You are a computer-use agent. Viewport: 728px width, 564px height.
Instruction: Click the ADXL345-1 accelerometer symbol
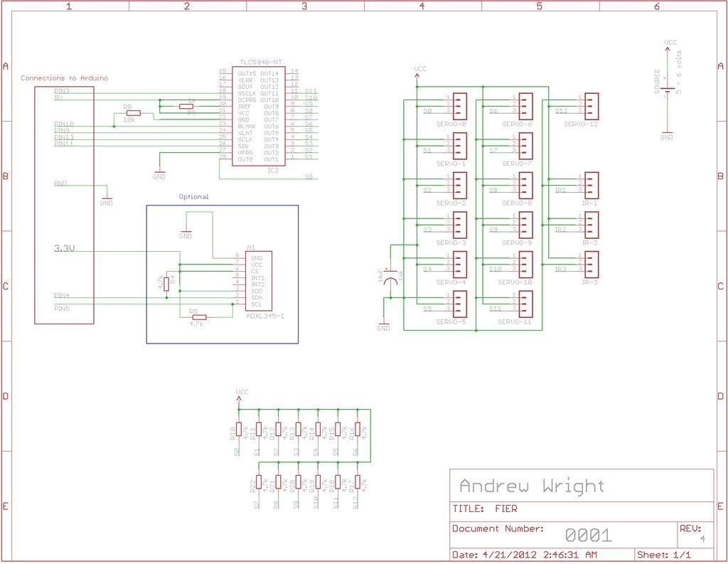[x=259, y=279]
